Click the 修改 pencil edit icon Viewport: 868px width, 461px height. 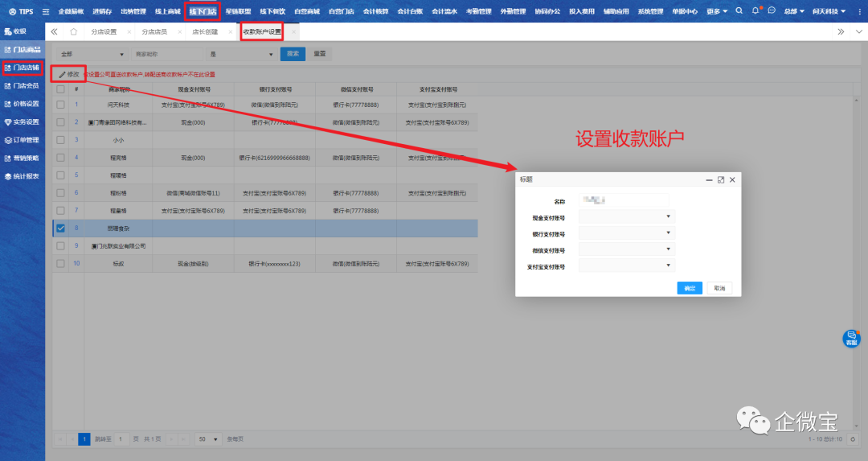point(62,74)
